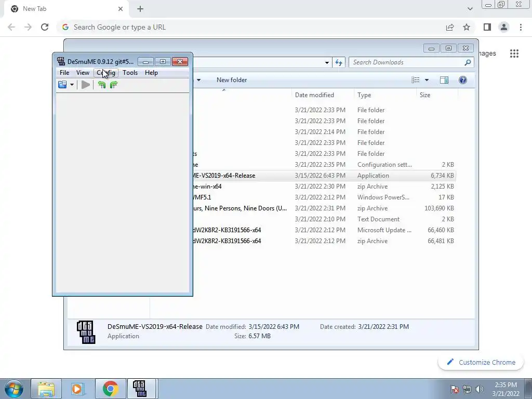Toggle Chrome side panel icon
532x399 pixels.
pyautogui.click(x=487, y=27)
